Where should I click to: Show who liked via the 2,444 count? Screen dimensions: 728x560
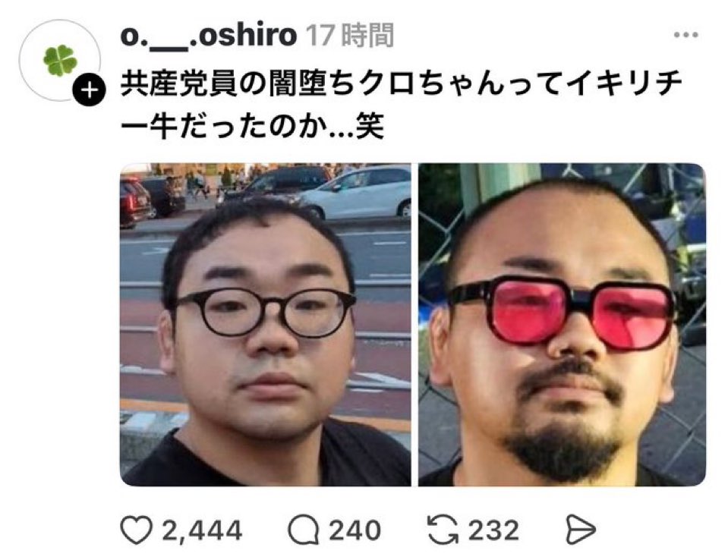[x=202, y=530]
